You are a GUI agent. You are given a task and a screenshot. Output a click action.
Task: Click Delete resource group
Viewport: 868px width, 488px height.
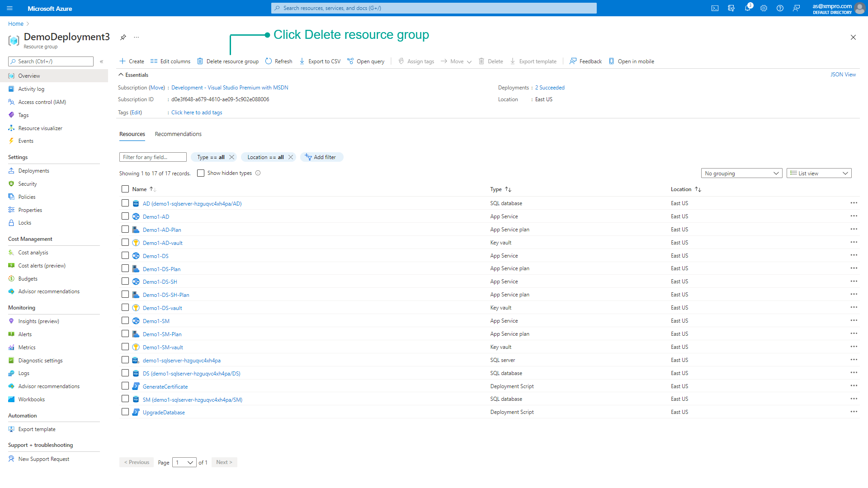pos(228,61)
